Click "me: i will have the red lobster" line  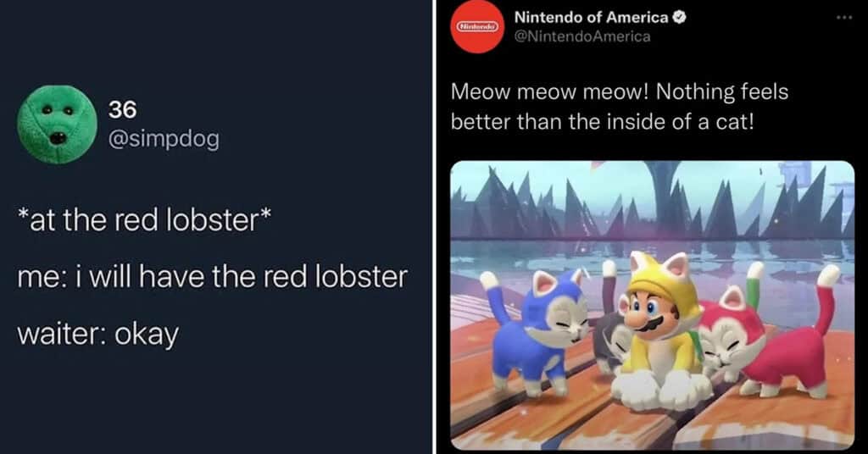[x=213, y=277]
